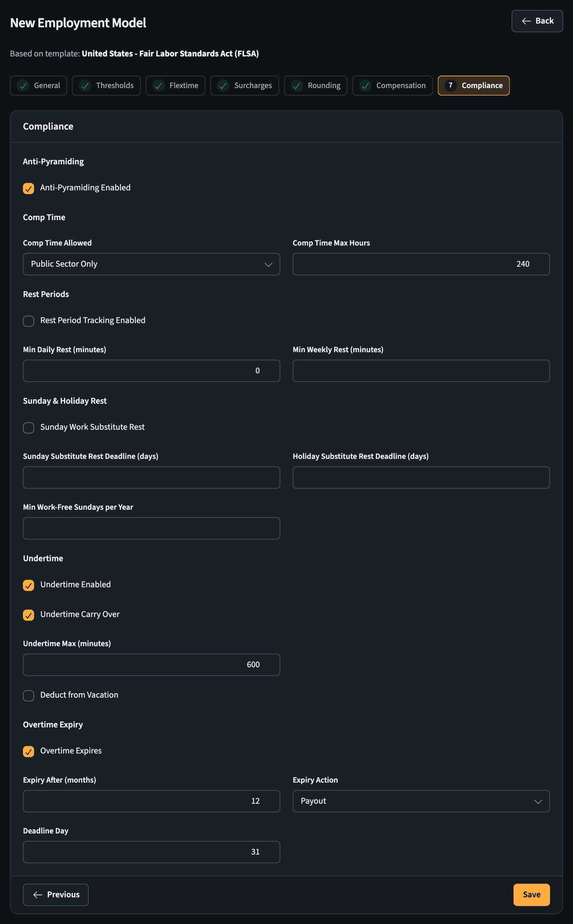Go to the Flextime step
The image size is (573, 924).
click(x=175, y=86)
